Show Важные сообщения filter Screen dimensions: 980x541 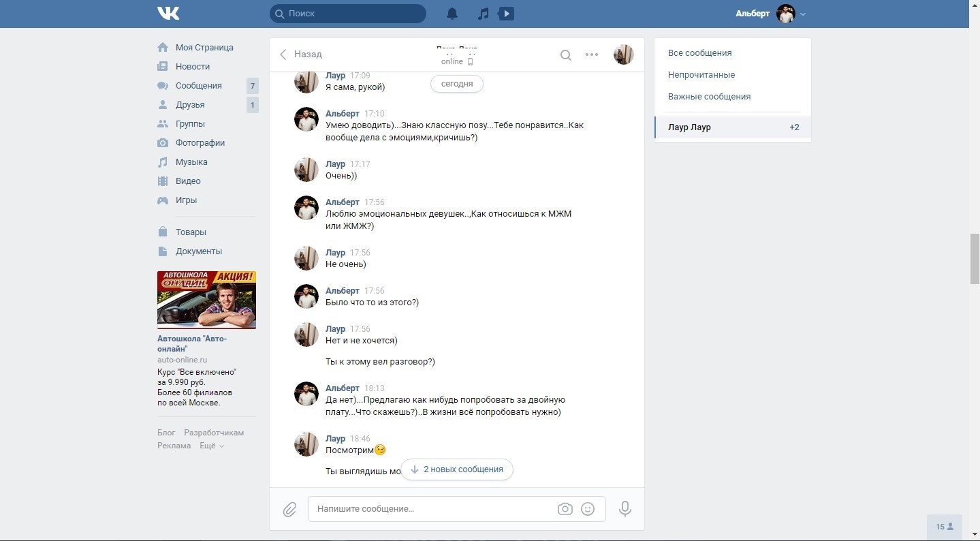click(709, 97)
